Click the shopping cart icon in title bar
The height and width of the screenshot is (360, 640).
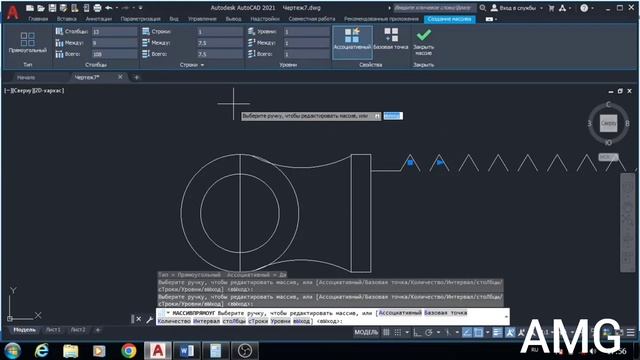pos(551,8)
